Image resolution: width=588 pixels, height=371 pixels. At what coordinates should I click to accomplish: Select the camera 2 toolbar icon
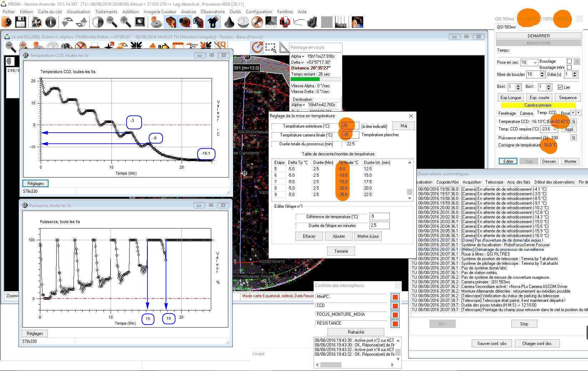(x=185, y=22)
